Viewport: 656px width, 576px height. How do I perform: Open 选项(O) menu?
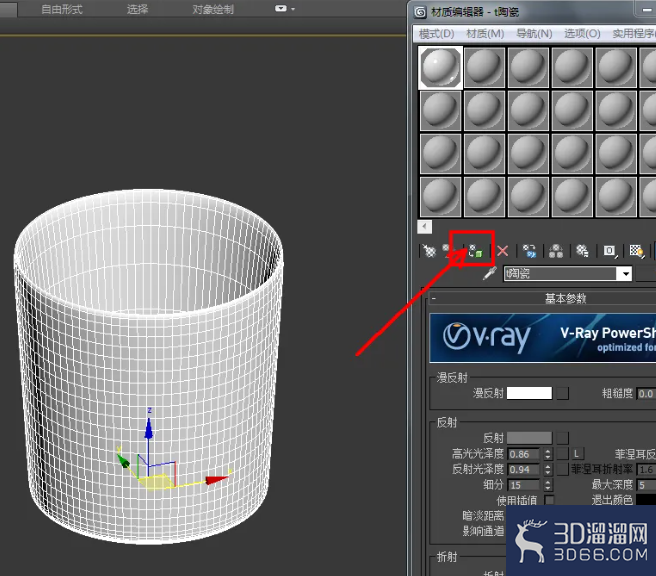[582, 33]
